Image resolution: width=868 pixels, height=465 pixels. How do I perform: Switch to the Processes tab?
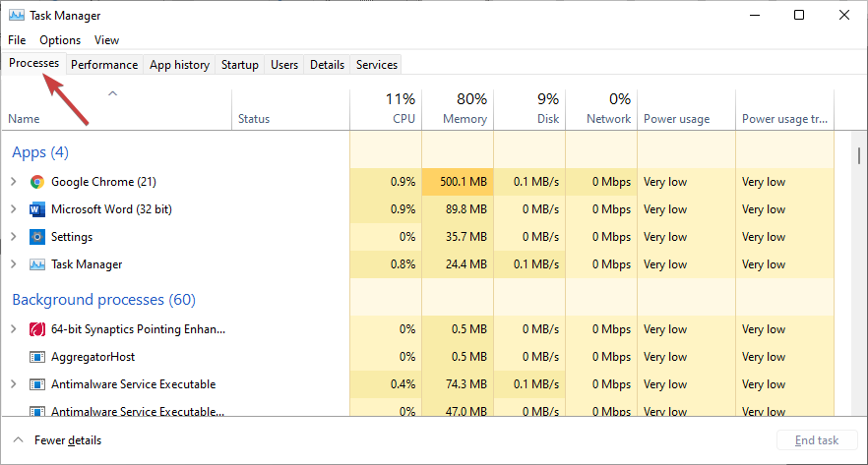[33, 63]
